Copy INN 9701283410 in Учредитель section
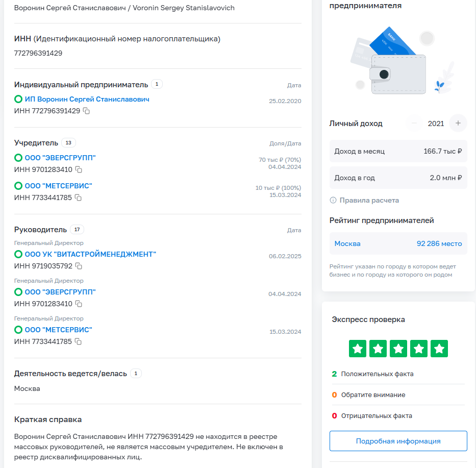Image resolution: width=476 pixels, height=468 pixels. coord(79,169)
